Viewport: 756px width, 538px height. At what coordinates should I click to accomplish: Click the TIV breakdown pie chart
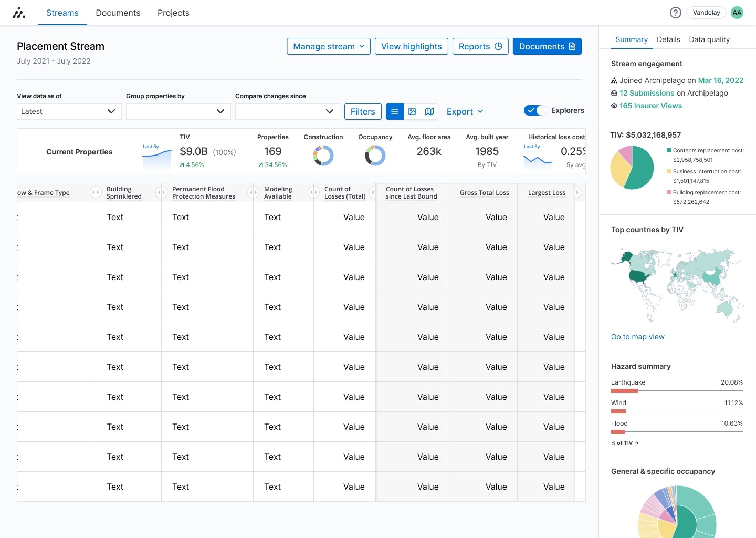632,168
